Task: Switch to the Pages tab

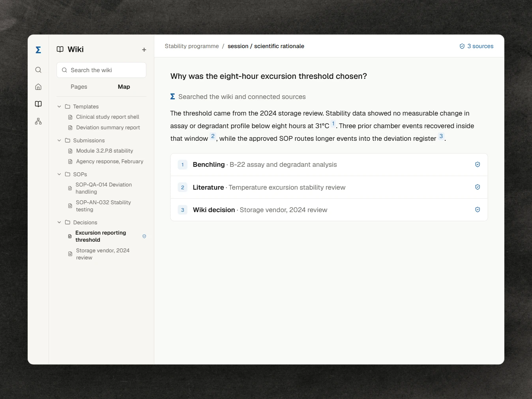Action: (x=79, y=87)
